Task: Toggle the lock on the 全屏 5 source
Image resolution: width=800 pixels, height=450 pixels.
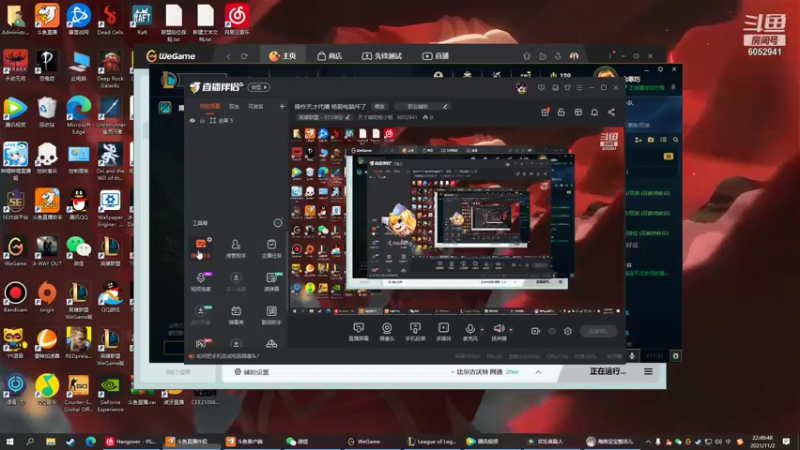Action: click(x=203, y=120)
